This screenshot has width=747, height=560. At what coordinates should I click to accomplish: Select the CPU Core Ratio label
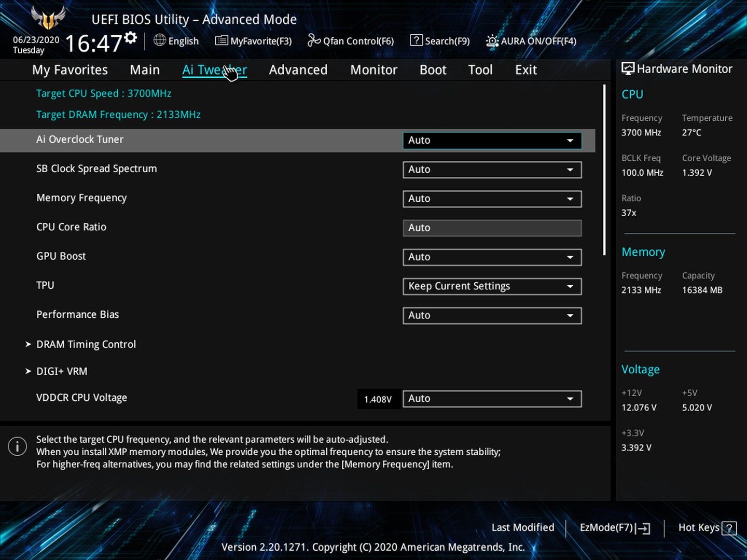(x=71, y=227)
